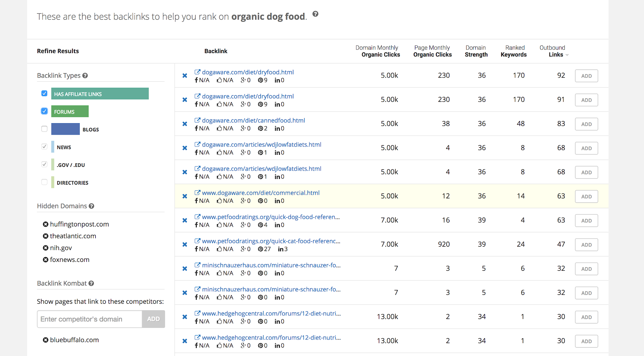Enable the Directories checkbox
644x356 pixels.
[44, 182]
